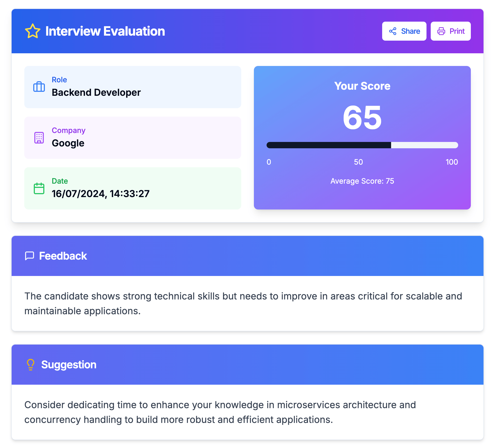493x448 pixels.
Task: Click the printer icon inside Print button
Action: [x=441, y=31]
